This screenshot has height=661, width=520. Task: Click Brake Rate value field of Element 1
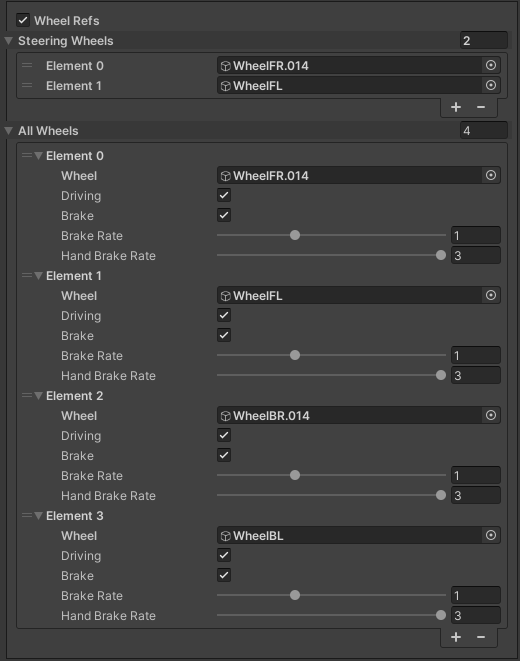[476, 355]
